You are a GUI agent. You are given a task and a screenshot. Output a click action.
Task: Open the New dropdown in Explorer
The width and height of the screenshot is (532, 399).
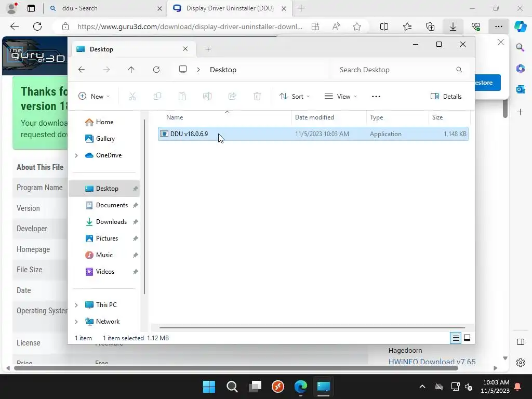94,96
